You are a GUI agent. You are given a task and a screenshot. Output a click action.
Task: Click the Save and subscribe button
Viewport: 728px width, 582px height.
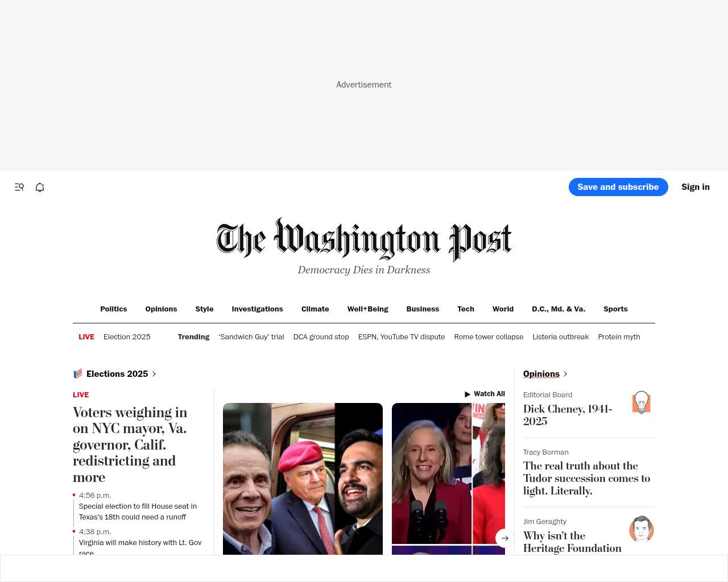click(x=618, y=187)
